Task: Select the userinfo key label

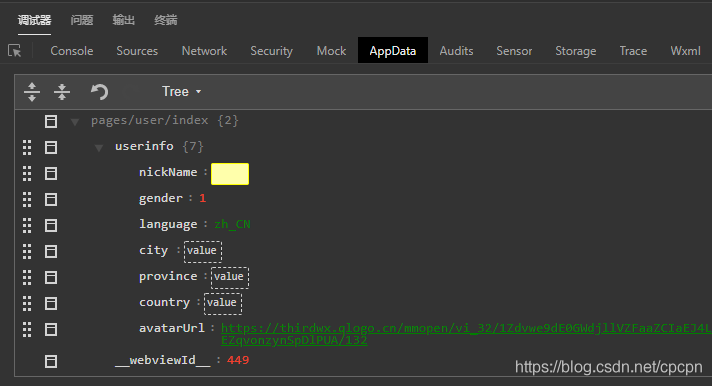Action: [144, 146]
